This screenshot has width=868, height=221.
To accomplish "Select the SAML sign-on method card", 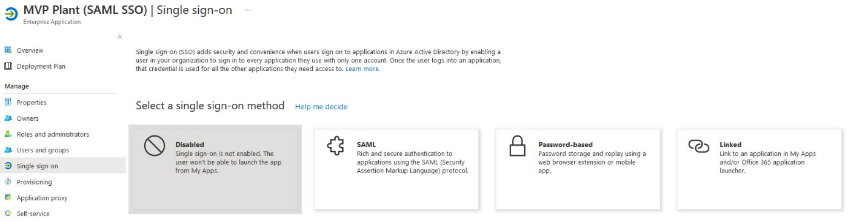I will pos(396,169).
